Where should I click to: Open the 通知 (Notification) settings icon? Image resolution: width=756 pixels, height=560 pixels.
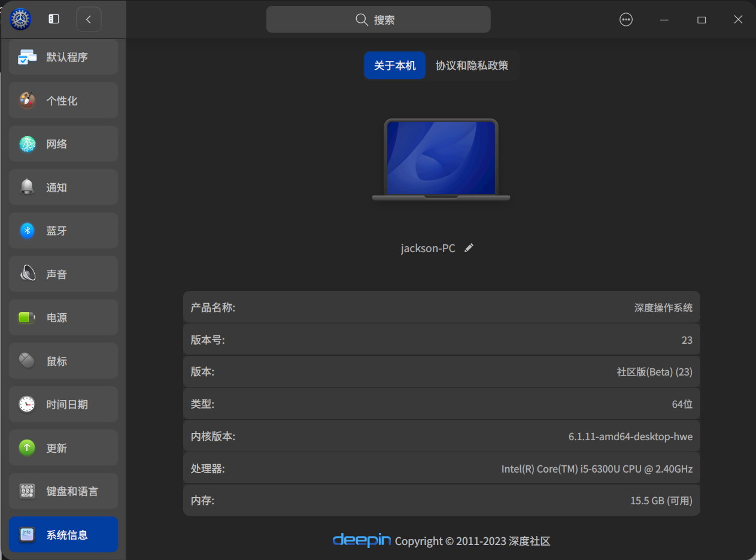pyautogui.click(x=27, y=187)
